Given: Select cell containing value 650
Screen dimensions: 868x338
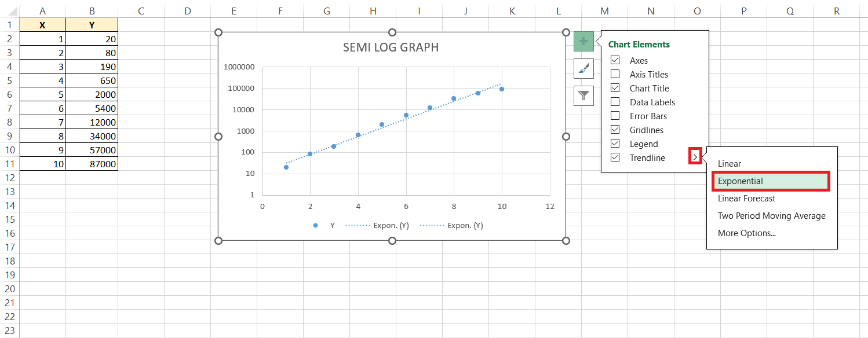Looking at the screenshot, I should click(x=92, y=80).
